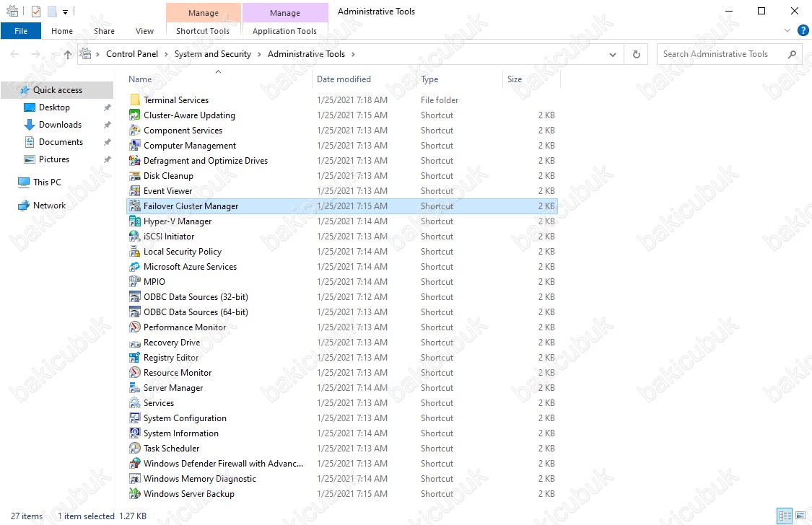Screen dimensions: 812x525
Task: Open the File menu
Action: [21, 31]
